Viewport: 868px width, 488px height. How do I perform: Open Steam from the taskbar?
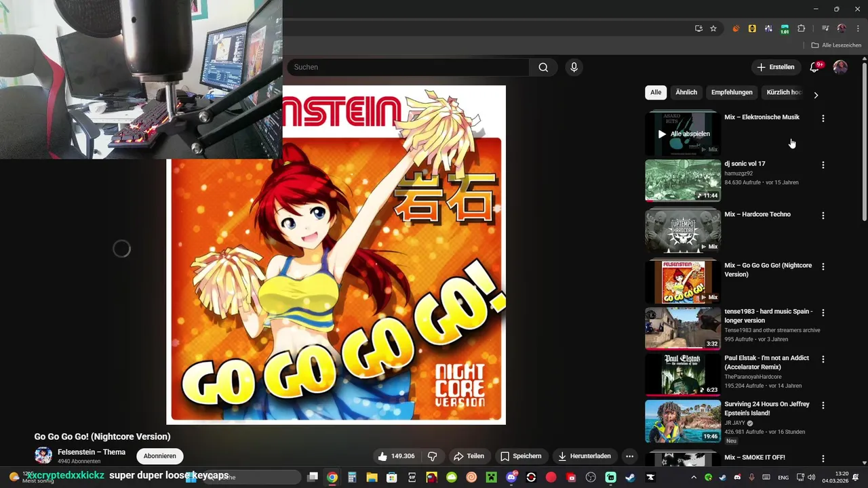[631, 477]
